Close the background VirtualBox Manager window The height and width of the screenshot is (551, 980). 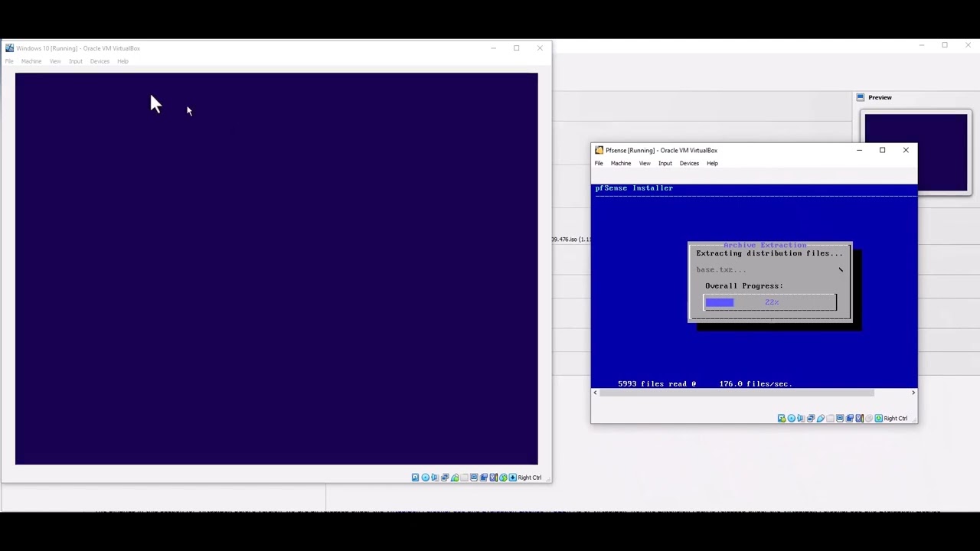(x=968, y=45)
